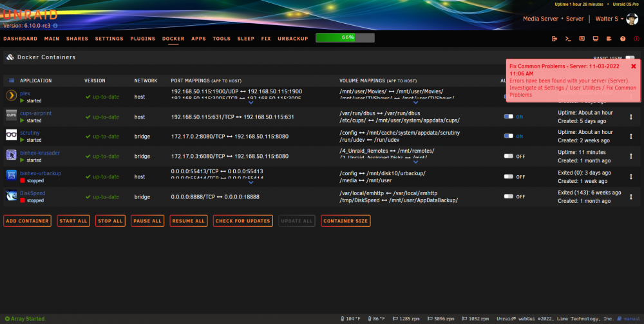
Task: Open the feedback speech-bubble icon
Action: [582, 39]
